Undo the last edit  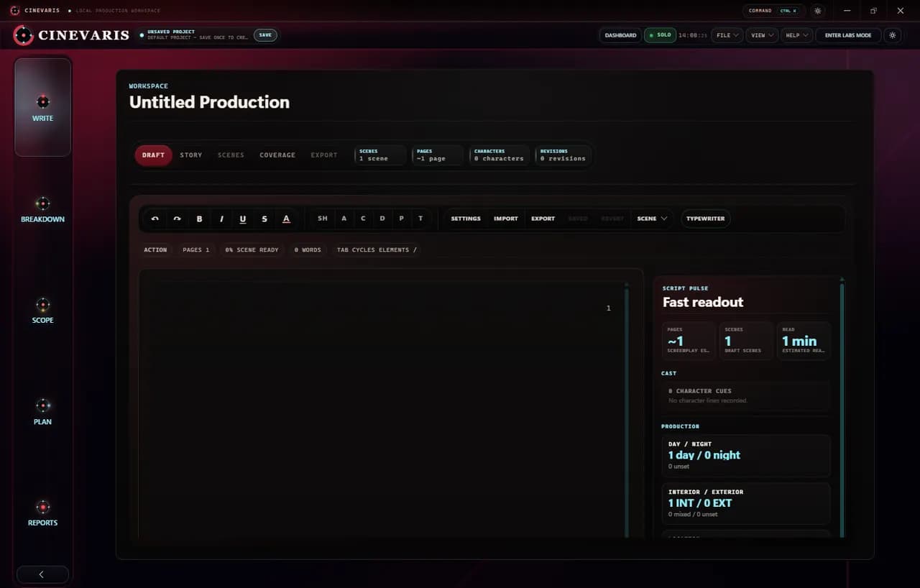[x=155, y=219]
